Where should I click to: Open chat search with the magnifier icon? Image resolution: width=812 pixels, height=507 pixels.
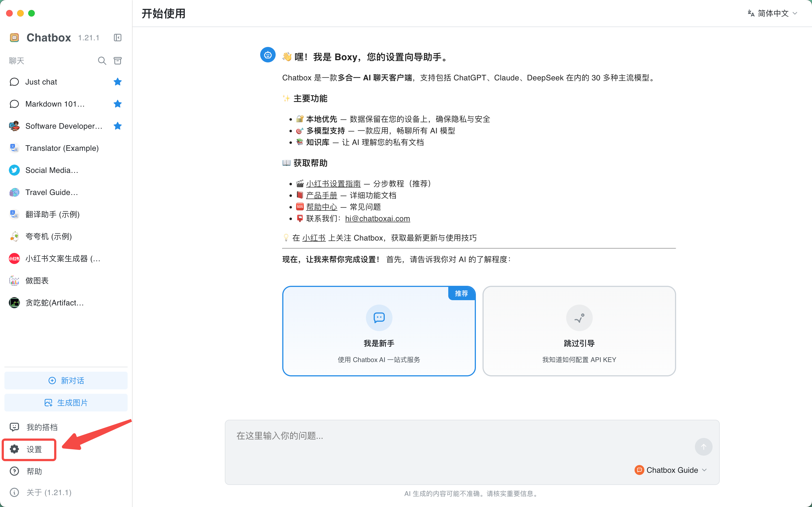coord(102,61)
